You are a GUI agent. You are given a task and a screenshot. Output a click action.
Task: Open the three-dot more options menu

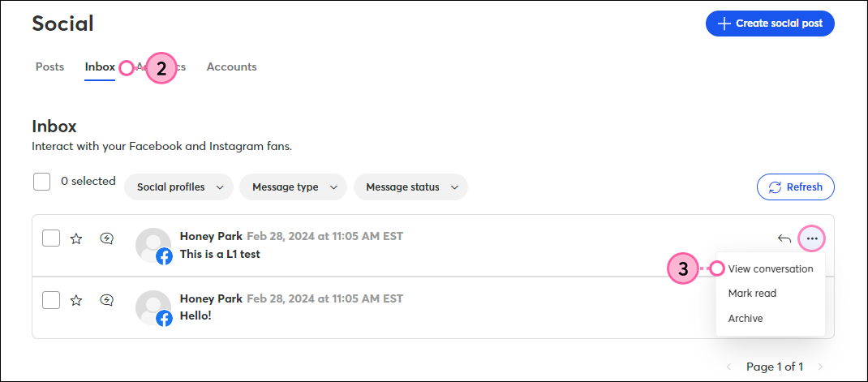[812, 238]
